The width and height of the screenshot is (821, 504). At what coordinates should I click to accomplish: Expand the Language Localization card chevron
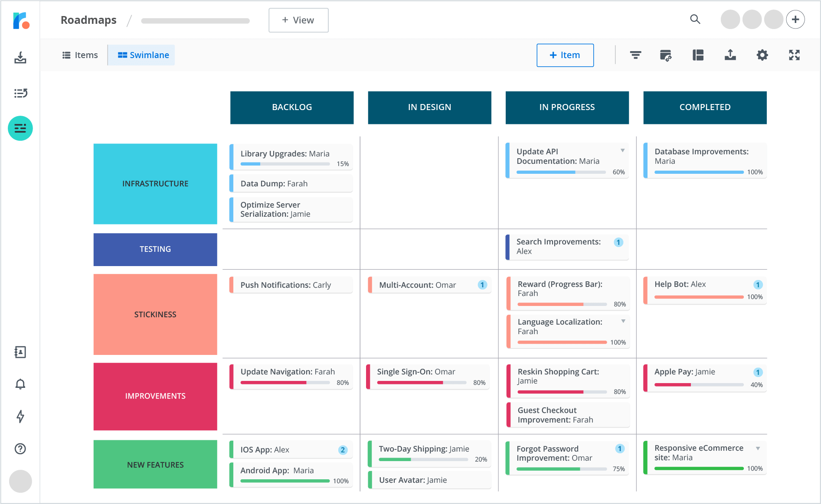click(623, 321)
